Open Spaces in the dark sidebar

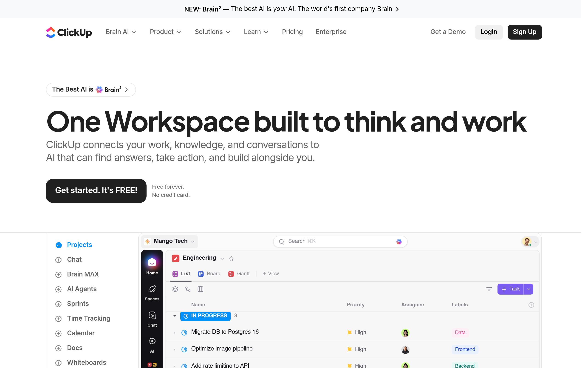point(152,293)
